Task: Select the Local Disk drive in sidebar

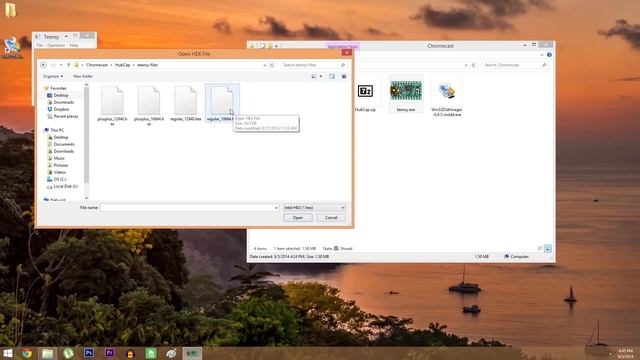Action: [65, 186]
